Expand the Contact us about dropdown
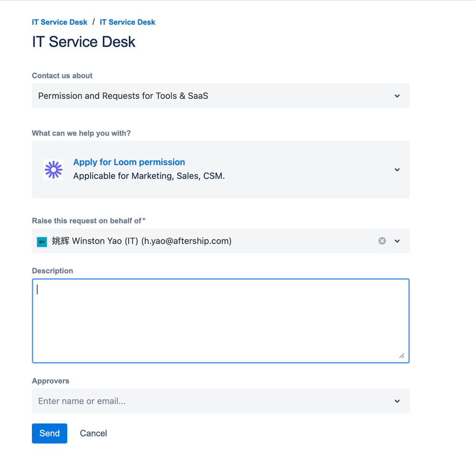Viewport: 476px width, 476px height. pyautogui.click(x=397, y=96)
